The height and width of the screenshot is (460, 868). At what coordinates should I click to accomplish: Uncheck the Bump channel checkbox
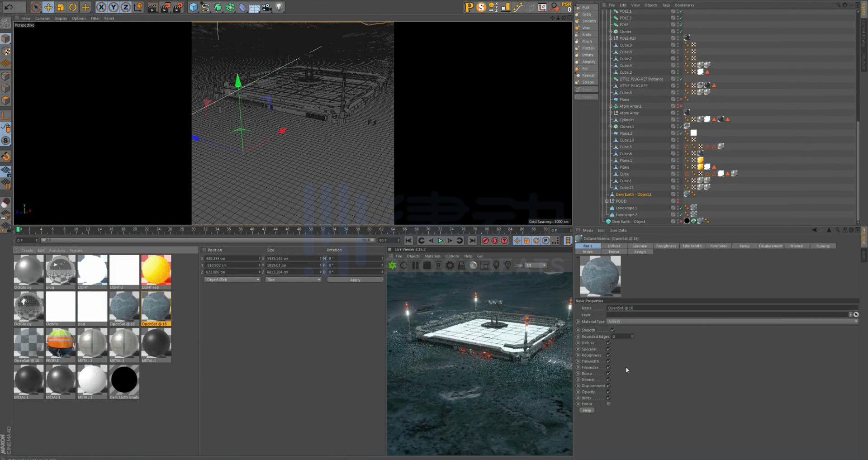point(608,374)
